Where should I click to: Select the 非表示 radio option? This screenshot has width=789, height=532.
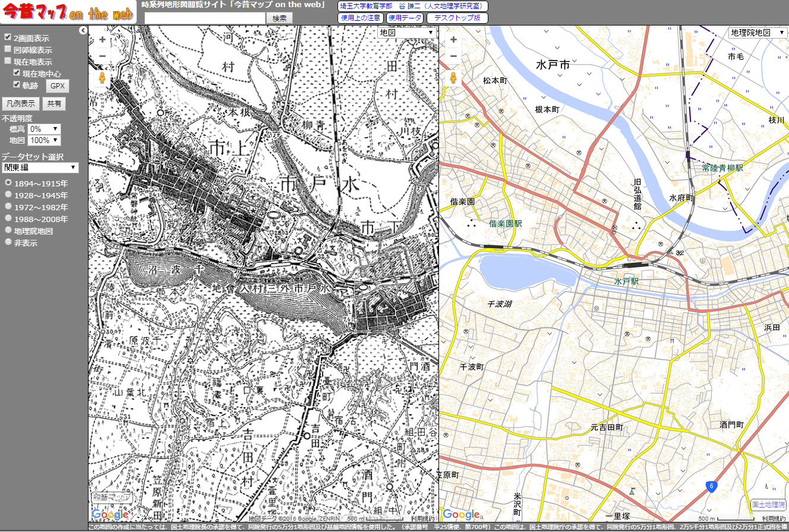(8, 242)
